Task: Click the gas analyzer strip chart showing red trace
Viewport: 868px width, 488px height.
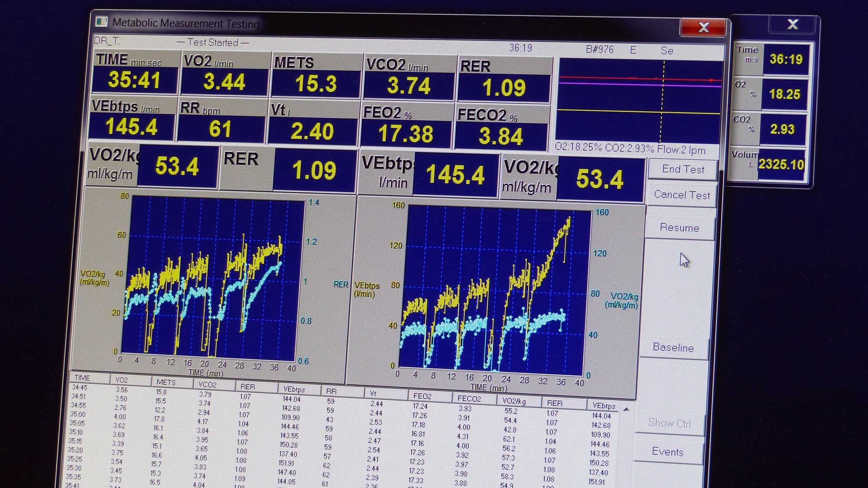Action: point(638,100)
